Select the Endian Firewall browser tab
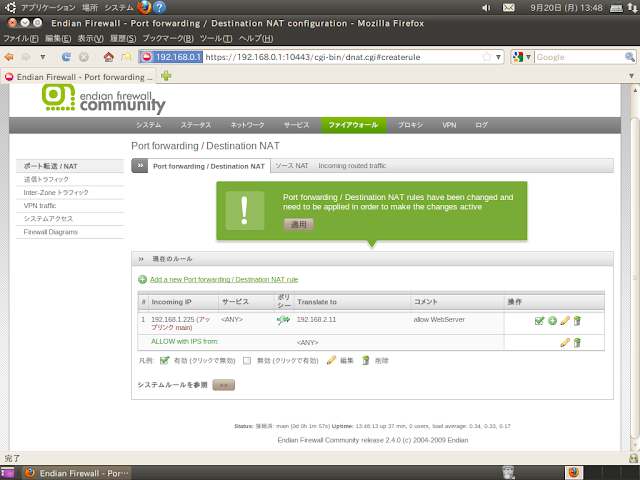640x480 pixels. [79, 77]
